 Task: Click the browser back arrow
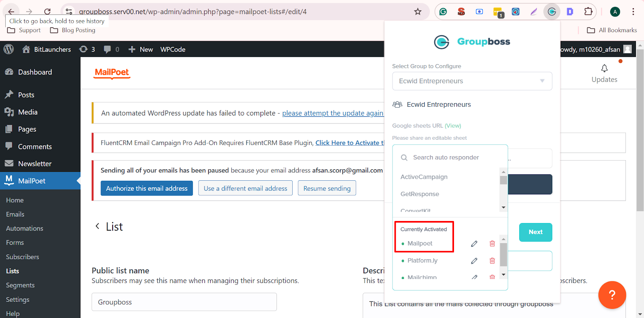11,12
